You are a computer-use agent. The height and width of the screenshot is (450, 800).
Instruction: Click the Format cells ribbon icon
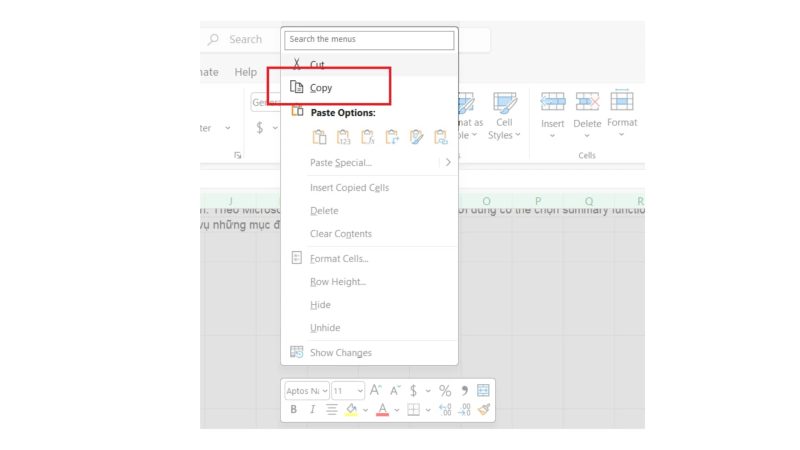pyautogui.click(x=622, y=101)
